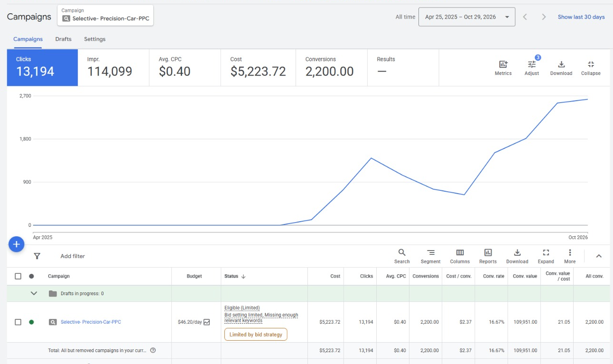This screenshot has height=364, width=613.
Task: Sort by the Conv. rate column header
Action: [x=493, y=276]
